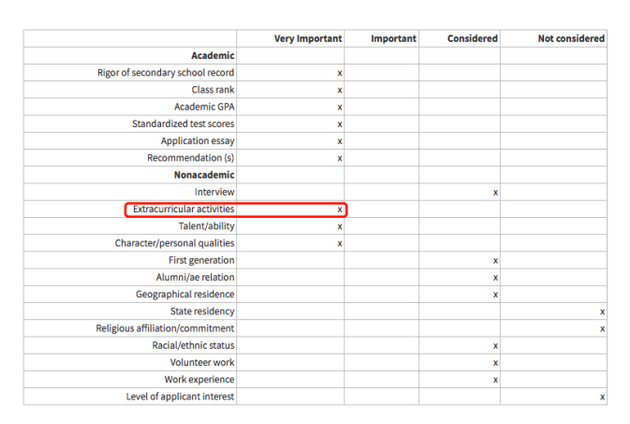Click the x mark in the State residency row
This screenshot has width=630, height=424.
(602, 312)
